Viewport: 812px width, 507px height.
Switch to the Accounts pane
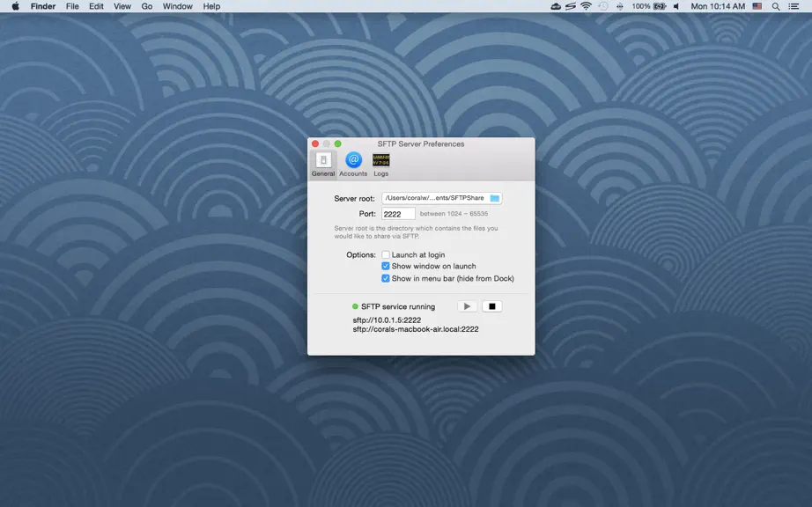click(353, 165)
